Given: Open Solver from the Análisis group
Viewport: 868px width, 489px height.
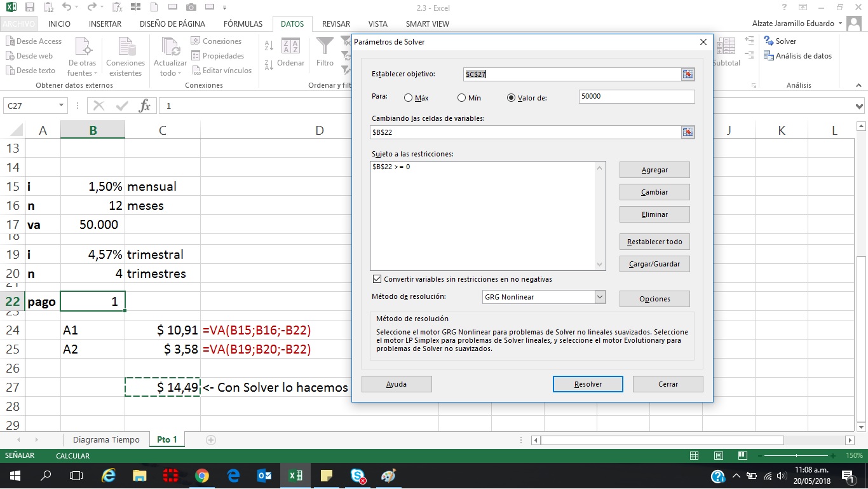Looking at the screenshot, I should click(776, 41).
